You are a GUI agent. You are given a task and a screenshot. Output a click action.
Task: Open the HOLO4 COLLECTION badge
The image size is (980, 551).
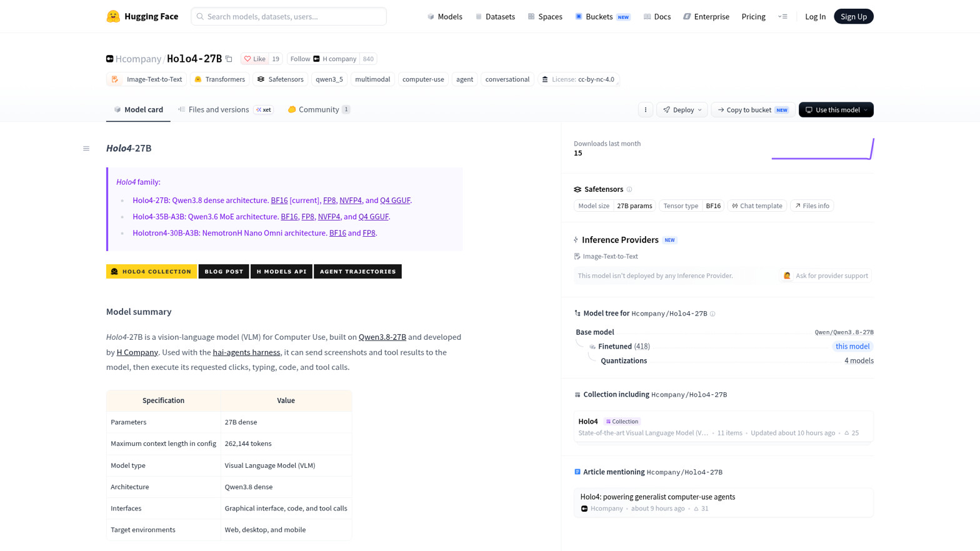(x=151, y=272)
